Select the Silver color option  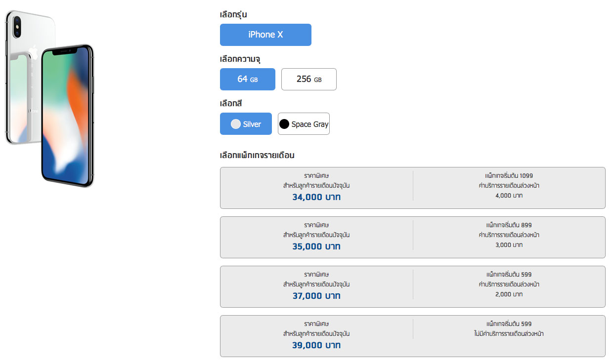[246, 124]
